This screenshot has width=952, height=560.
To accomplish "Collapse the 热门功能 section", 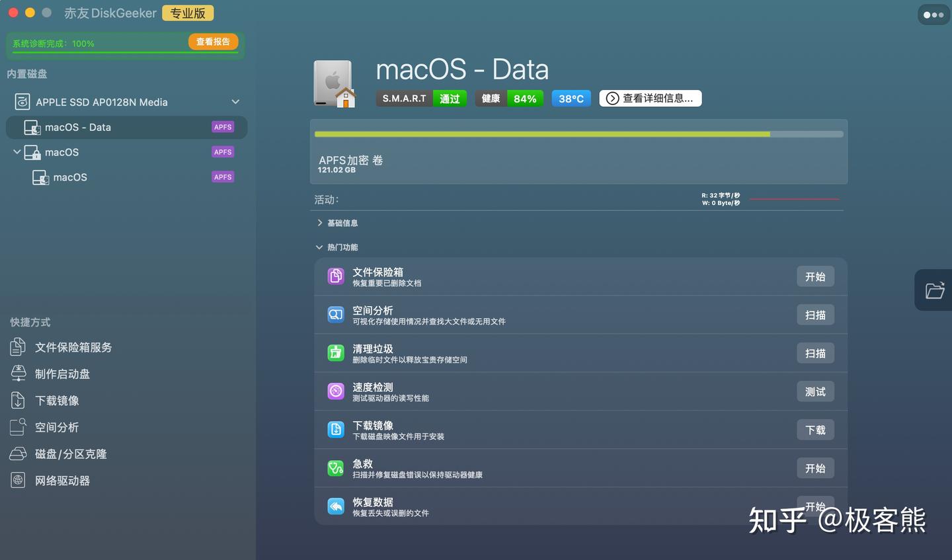I will (319, 247).
